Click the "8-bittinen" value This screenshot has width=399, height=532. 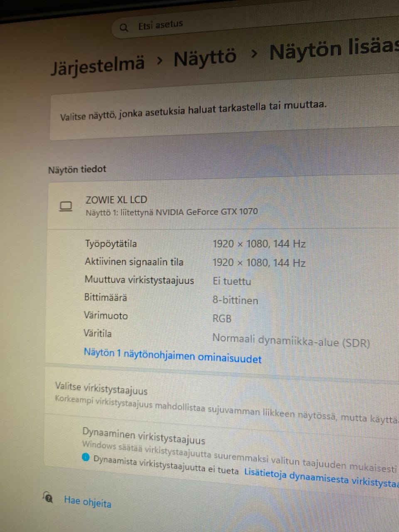coord(235,300)
